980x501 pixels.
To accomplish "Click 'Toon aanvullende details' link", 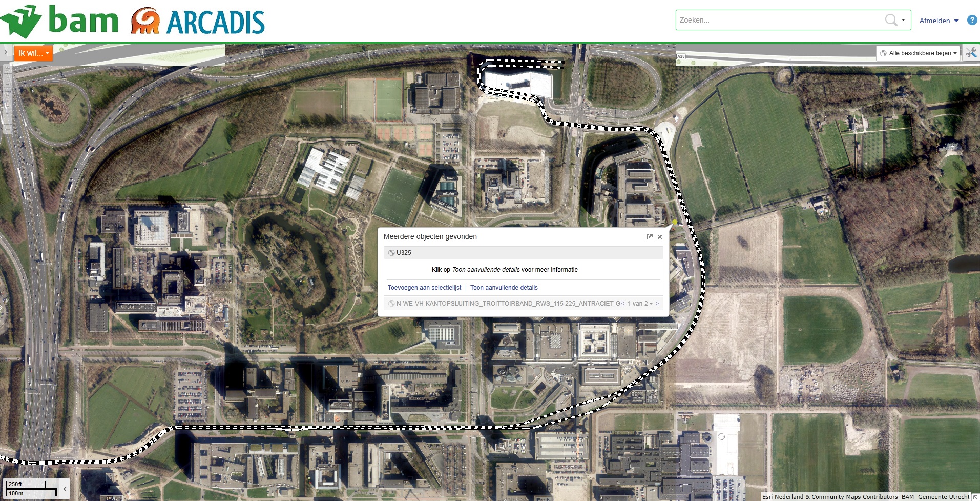I will click(504, 288).
